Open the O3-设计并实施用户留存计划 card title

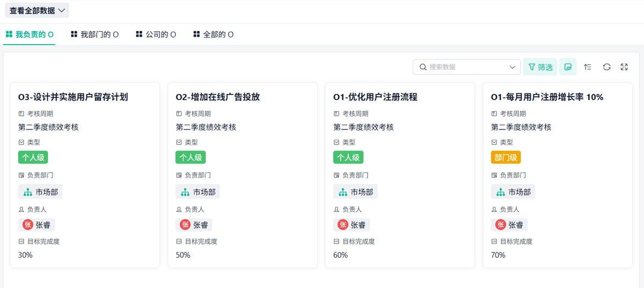click(73, 97)
